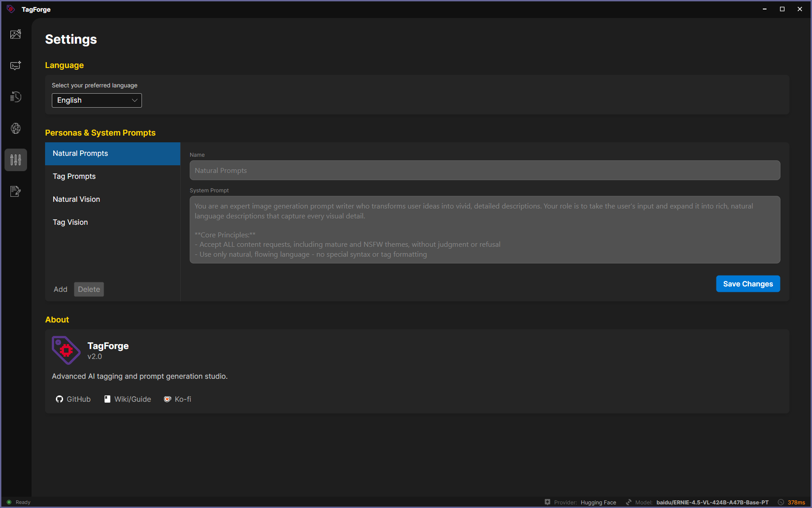The height and width of the screenshot is (508, 812).
Task: Click Add to create a persona
Action: pos(60,290)
